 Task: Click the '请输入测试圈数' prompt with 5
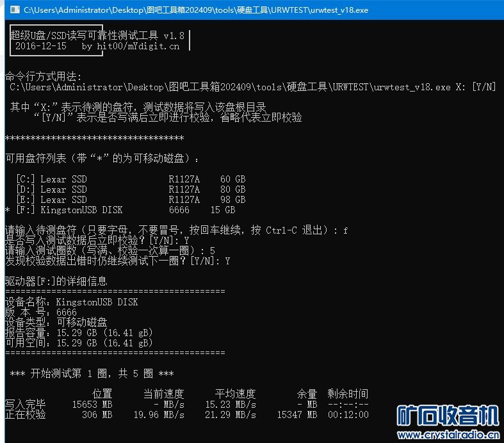pos(110,250)
